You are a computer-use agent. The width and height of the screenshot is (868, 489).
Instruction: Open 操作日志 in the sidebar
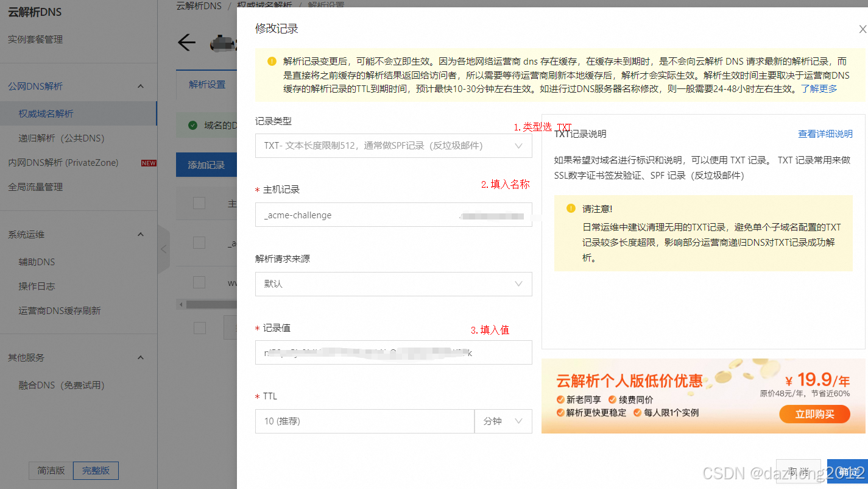37,287
